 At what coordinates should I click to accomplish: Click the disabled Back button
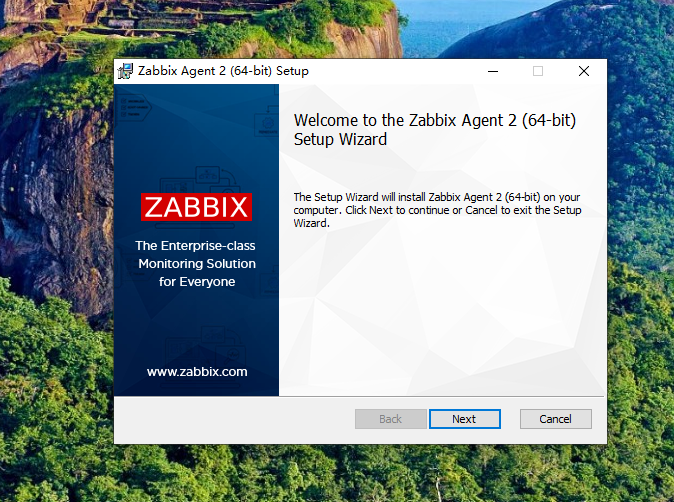[x=390, y=419]
